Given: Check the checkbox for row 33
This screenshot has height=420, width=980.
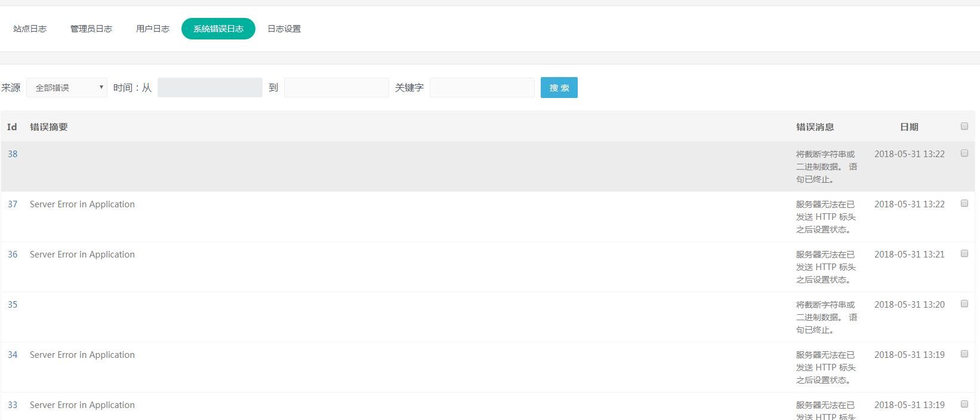Looking at the screenshot, I should tap(964, 404).
